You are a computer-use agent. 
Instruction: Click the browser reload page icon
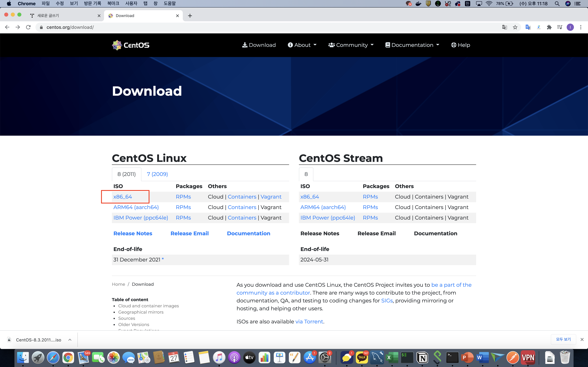[x=28, y=27]
